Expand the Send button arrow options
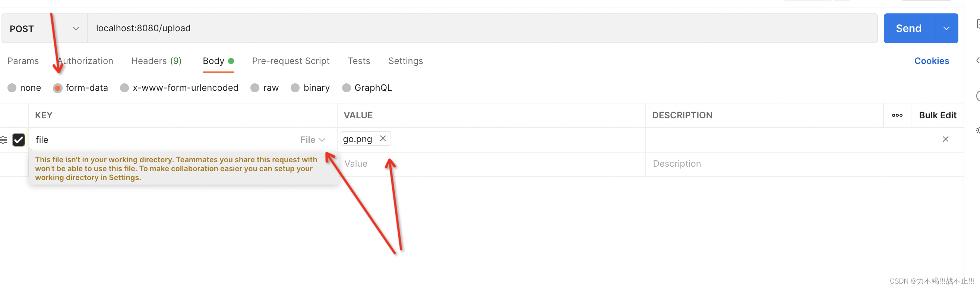The width and height of the screenshot is (980, 288). pyautogui.click(x=946, y=29)
